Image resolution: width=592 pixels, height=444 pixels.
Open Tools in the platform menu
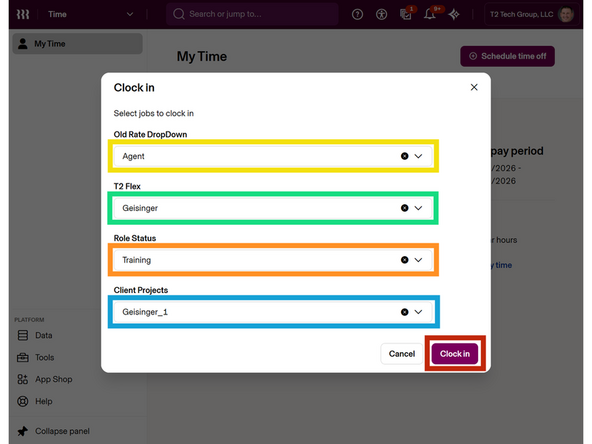tap(45, 357)
